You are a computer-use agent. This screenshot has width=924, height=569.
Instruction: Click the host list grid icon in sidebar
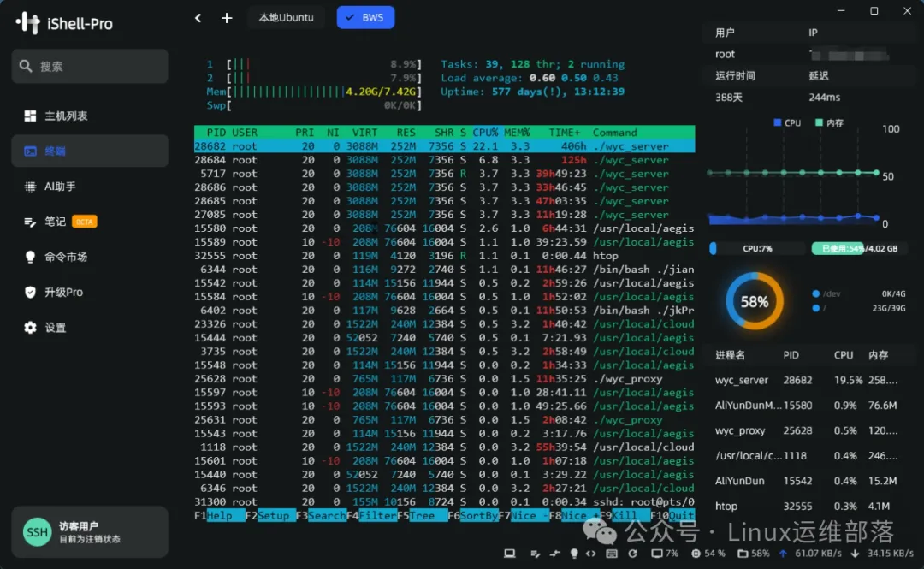point(30,116)
